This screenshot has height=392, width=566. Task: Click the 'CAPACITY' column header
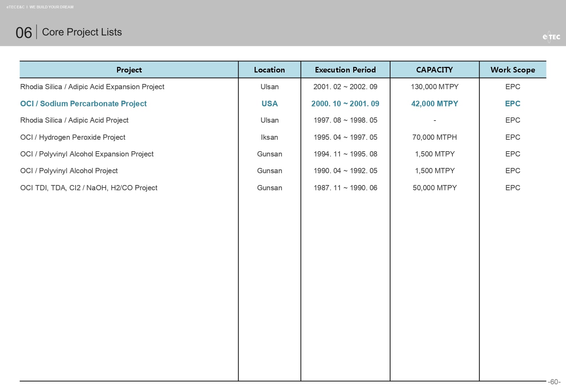point(434,70)
